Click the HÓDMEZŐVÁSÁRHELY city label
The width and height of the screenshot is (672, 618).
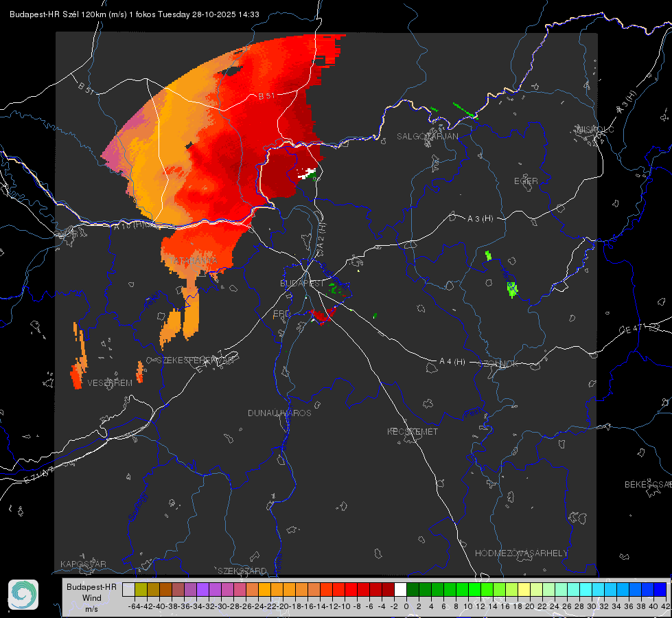[521, 553]
